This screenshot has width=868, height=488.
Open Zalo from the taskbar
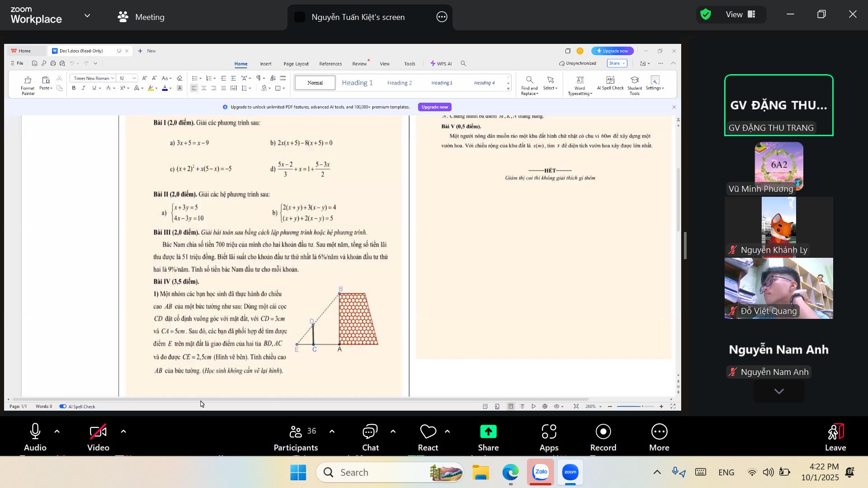(541, 473)
